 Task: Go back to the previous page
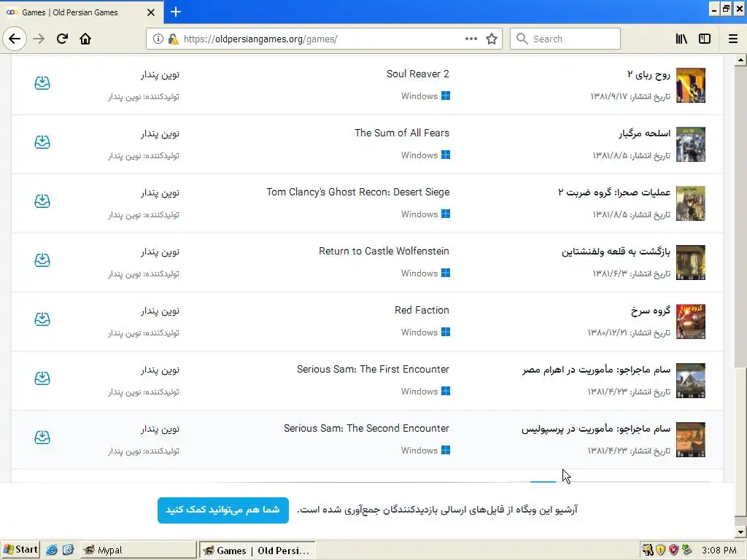pyautogui.click(x=15, y=39)
